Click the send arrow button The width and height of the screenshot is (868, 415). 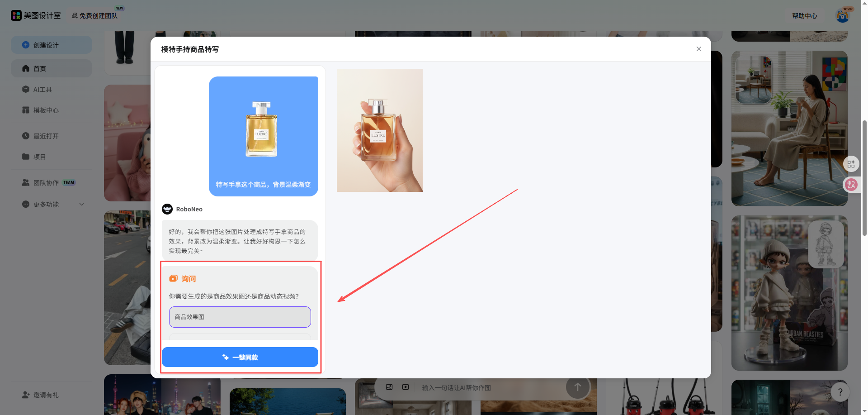(578, 387)
